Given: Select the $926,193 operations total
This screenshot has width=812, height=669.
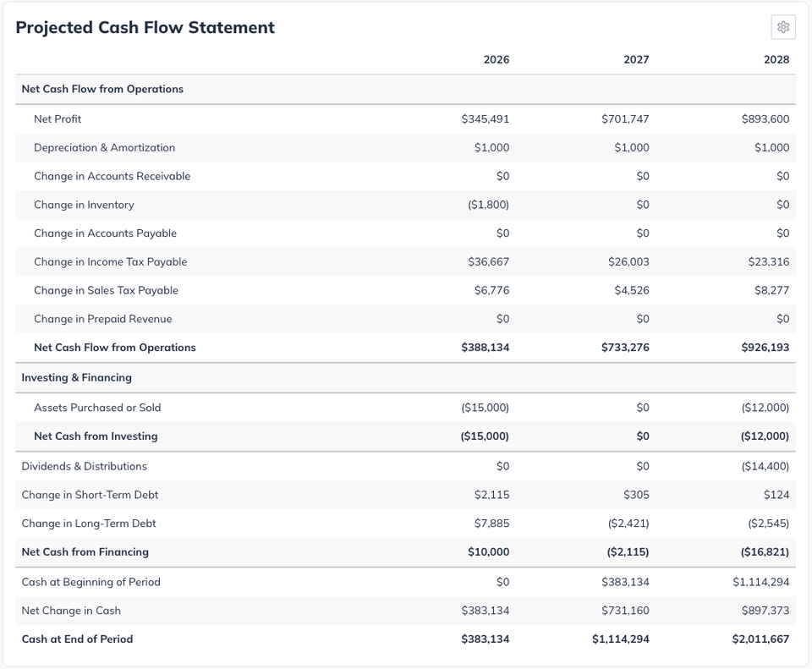Looking at the screenshot, I should 765,348.
